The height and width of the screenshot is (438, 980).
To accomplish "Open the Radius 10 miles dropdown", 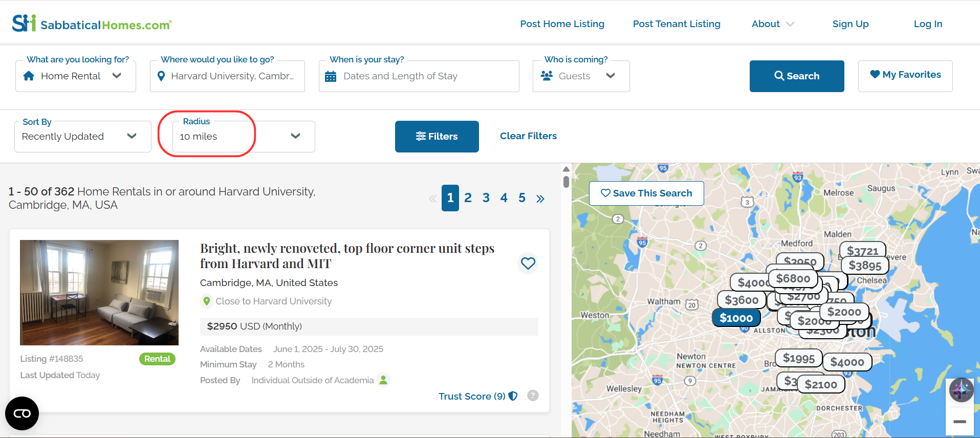I will pyautogui.click(x=244, y=137).
